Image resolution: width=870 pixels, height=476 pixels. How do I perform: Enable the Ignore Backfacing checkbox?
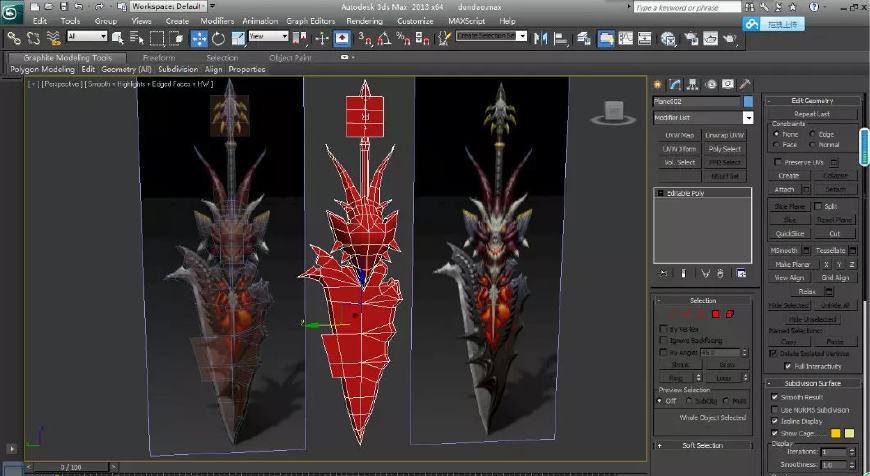tap(663, 340)
